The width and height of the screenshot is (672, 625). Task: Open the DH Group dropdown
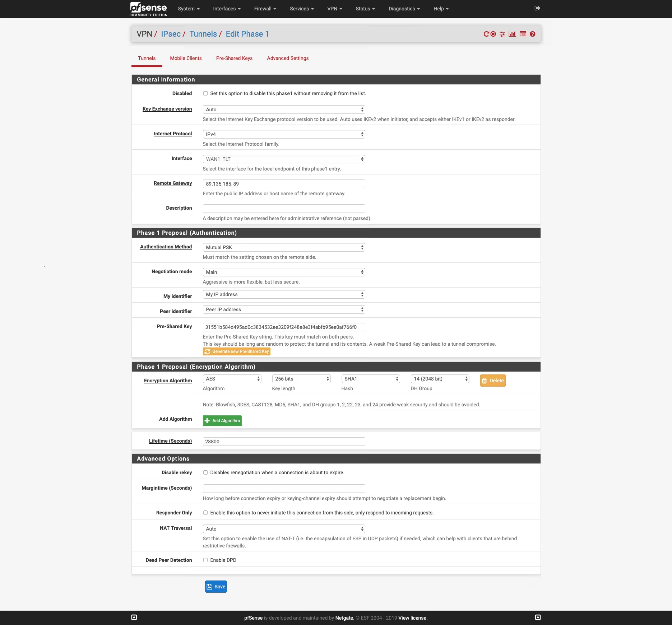click(440, 378)
